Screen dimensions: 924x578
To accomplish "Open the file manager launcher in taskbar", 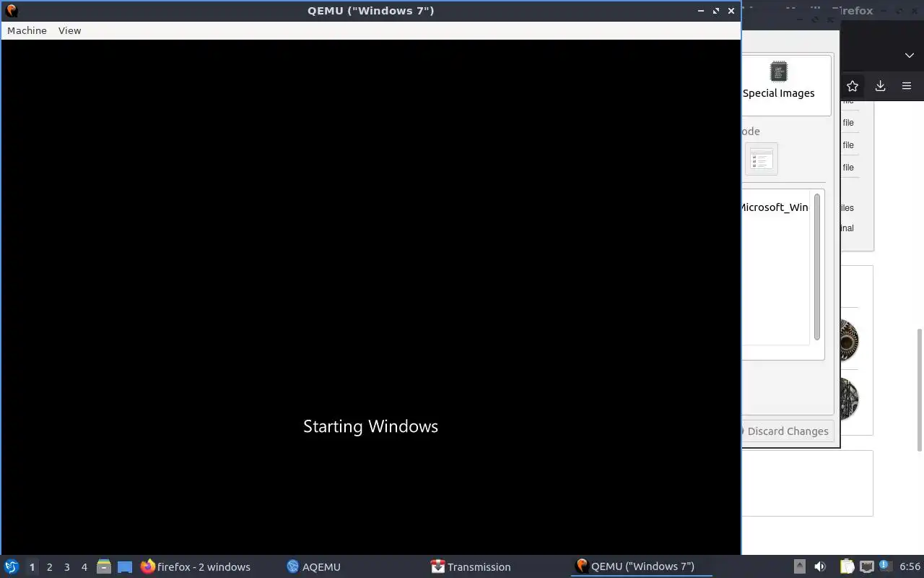I will coord(104,566).
